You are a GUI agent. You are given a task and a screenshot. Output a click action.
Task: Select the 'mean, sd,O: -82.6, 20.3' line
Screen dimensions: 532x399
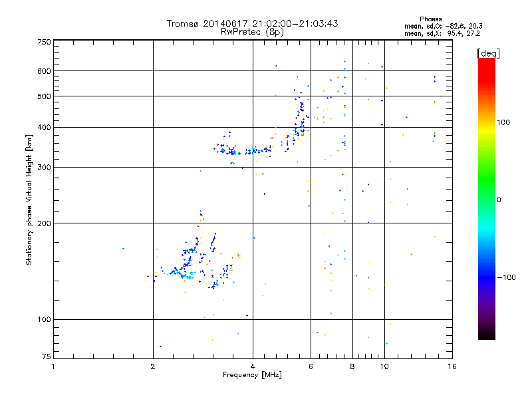[443, 26]
